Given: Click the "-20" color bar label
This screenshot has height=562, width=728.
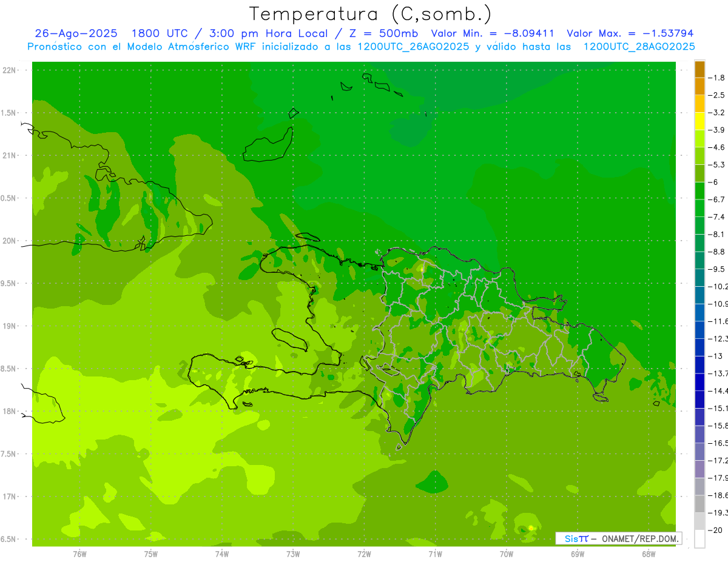Looking at the screenshot, I should coord(715,530).
